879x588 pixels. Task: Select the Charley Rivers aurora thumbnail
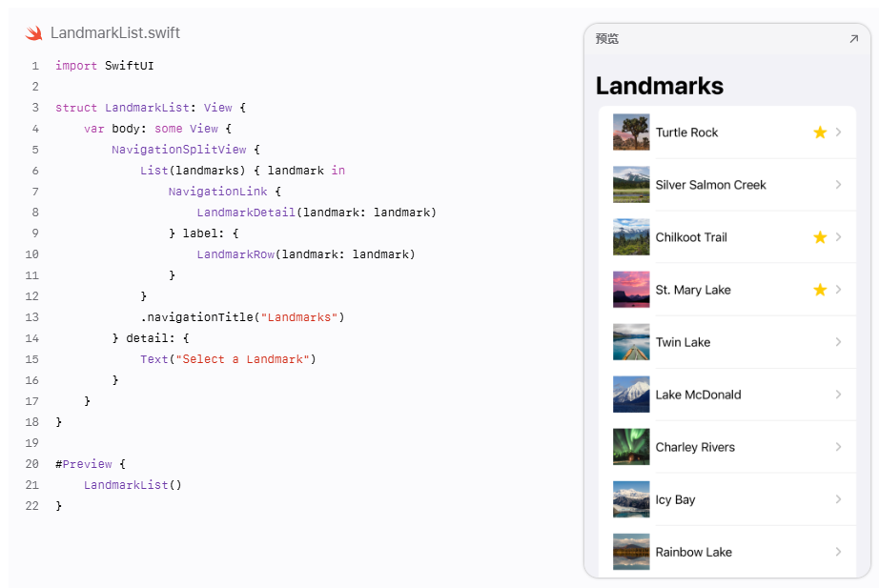click(631, 447)
